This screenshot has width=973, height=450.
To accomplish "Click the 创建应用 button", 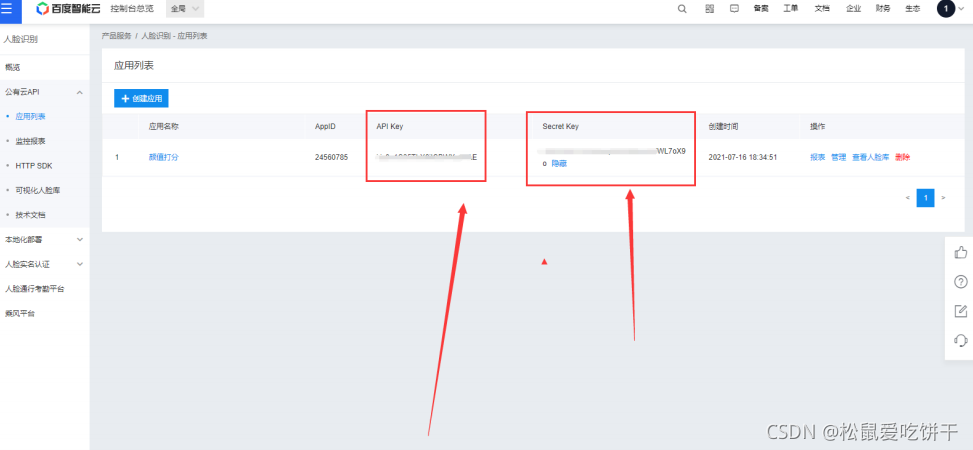I will [x=141, y=98].
